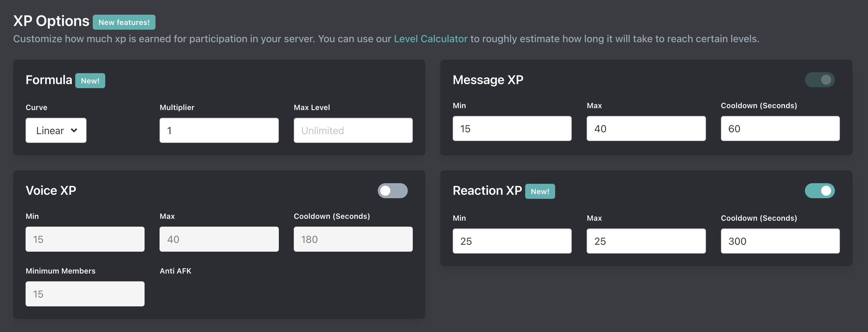
Task: Click the Formula Multiplier input field
Action: coord(219,130)
